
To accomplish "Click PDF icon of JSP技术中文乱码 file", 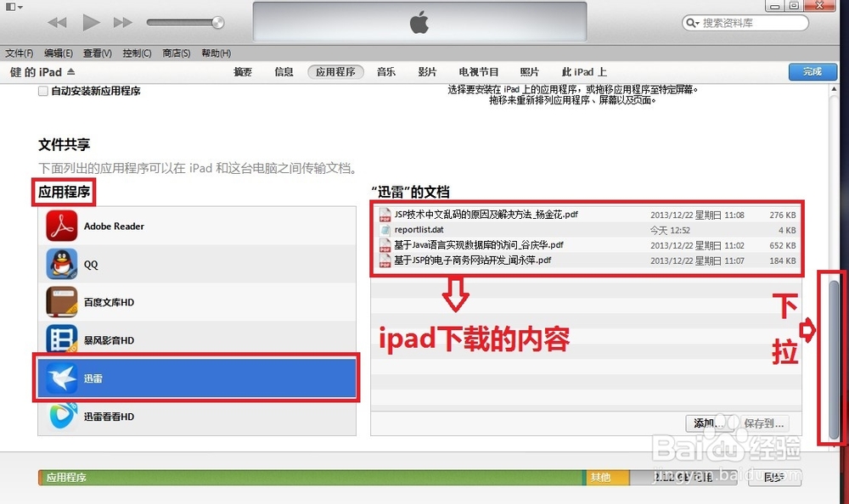I will [x=385, y=215].
